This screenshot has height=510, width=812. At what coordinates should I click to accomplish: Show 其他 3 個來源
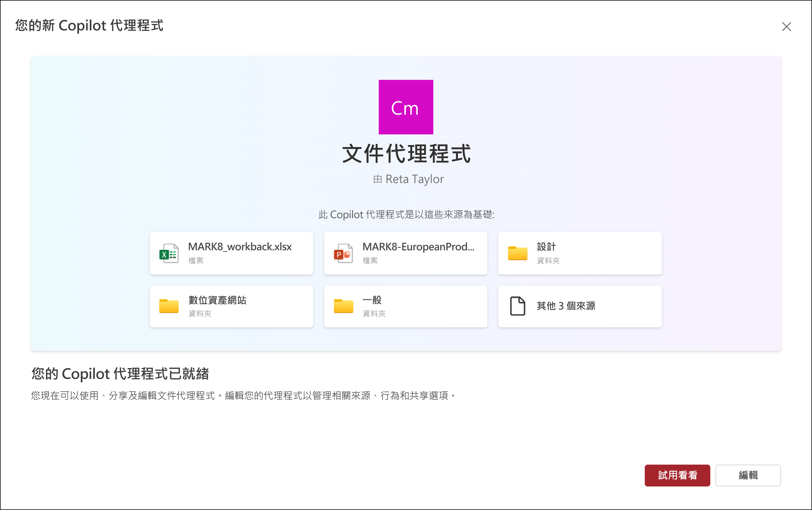(x=580, y=306)
